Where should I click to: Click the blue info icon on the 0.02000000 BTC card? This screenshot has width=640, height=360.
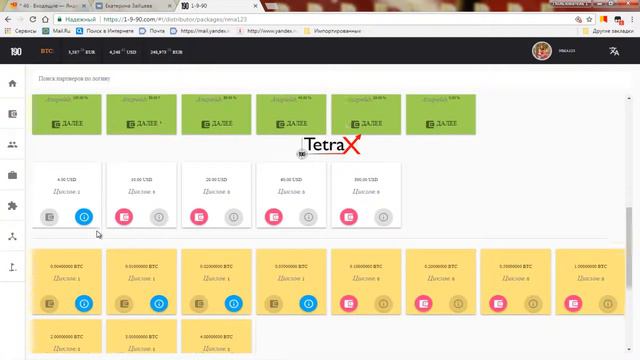tap(233, 304)
